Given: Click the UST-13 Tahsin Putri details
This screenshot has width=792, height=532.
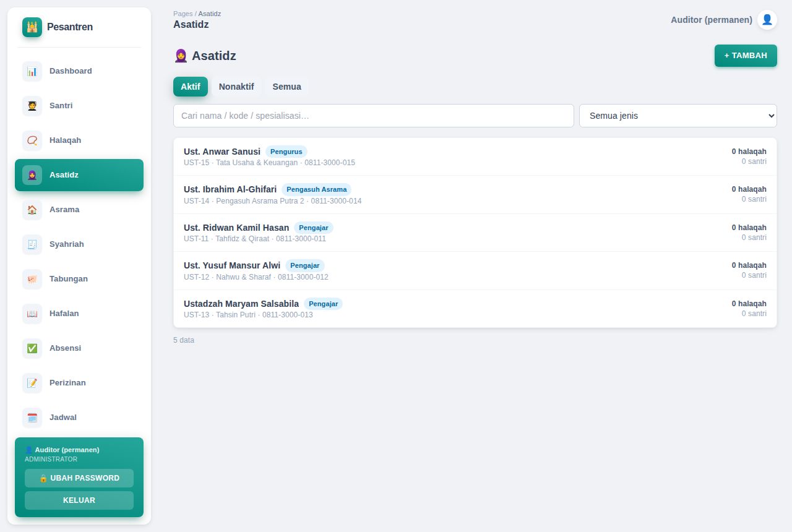Looking at the screenshot, I should [x=248, y=315].
